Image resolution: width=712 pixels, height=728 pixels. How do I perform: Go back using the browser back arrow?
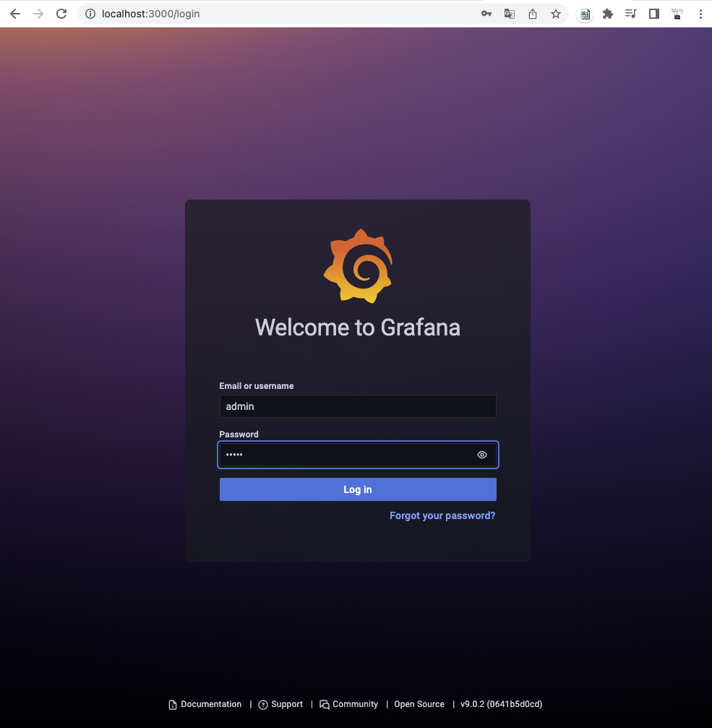(x=15, y=14)
